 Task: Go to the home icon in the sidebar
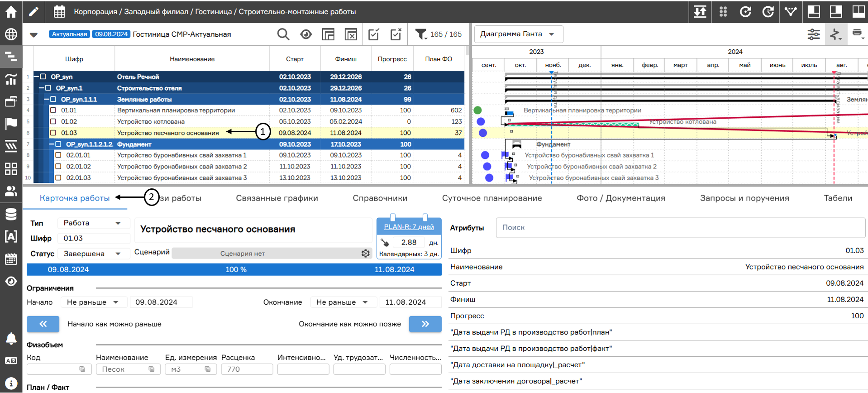[11, 11]
